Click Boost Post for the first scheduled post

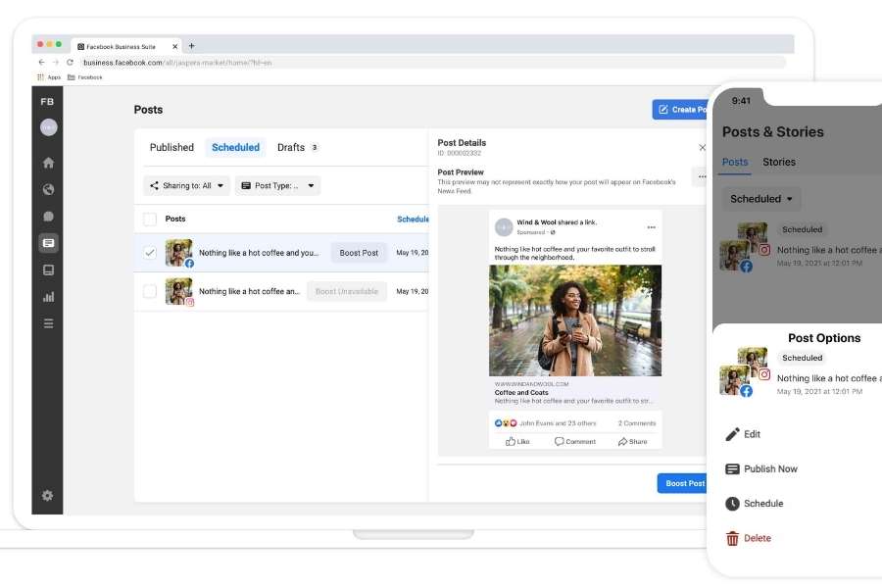click(x=359, y=252)
